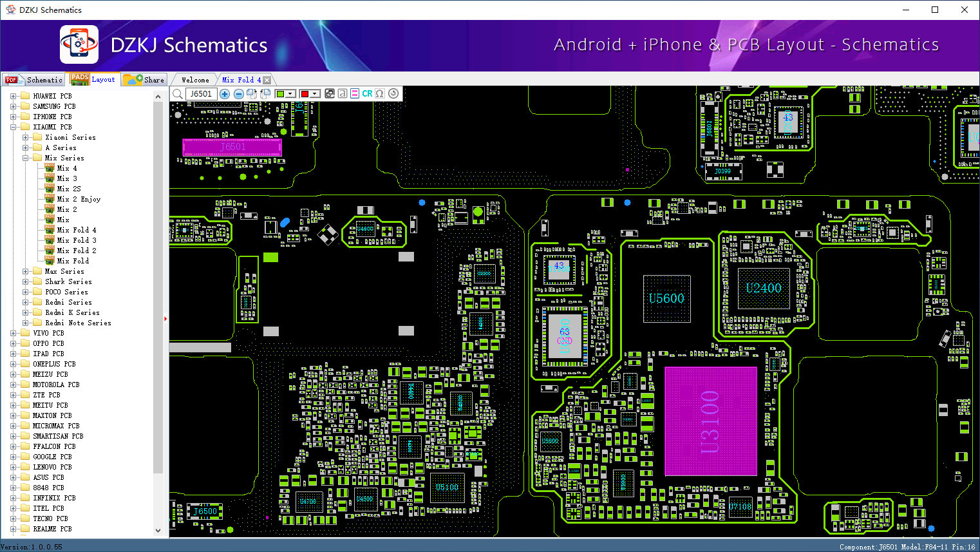The width and height of the screenshot is (980, 552).
Task: Click the rotate-counterclockwise pages icon
Action: (265, 94)
